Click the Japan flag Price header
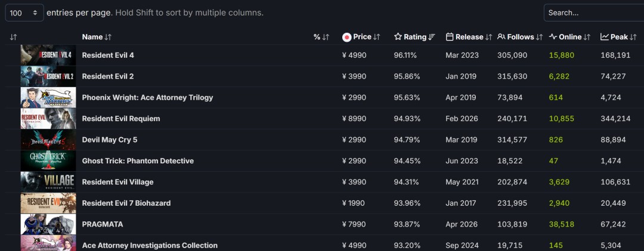Screen dimensions: 644x251 tap(361, 37)
